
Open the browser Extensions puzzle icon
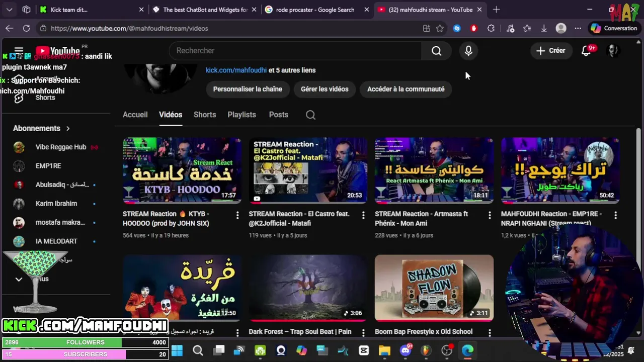[491, 28]
